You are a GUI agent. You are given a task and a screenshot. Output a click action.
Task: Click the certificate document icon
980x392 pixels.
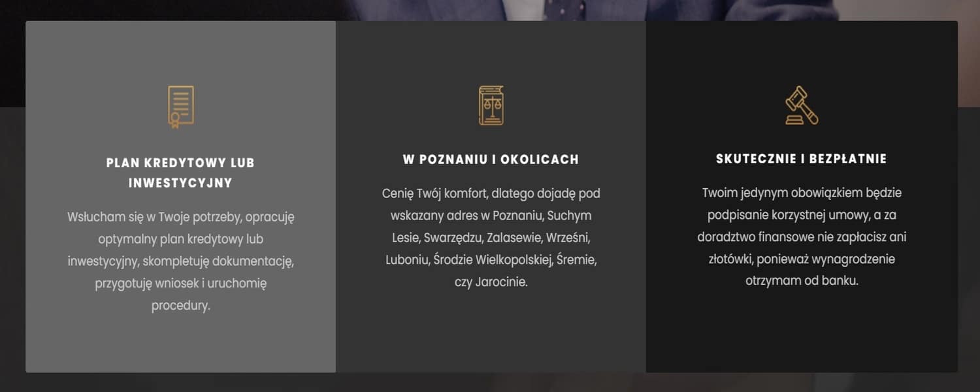pyautogui.click(x=181, y=106)
